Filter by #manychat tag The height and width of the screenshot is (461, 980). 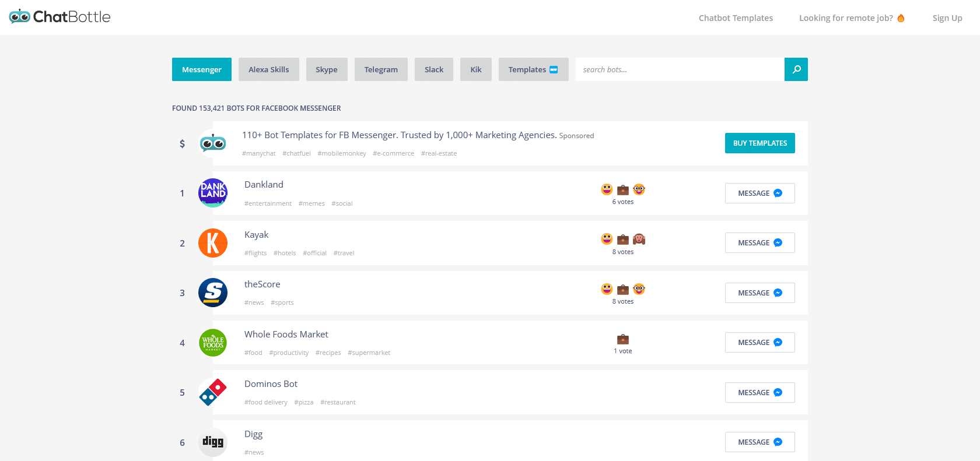[259, 154]
